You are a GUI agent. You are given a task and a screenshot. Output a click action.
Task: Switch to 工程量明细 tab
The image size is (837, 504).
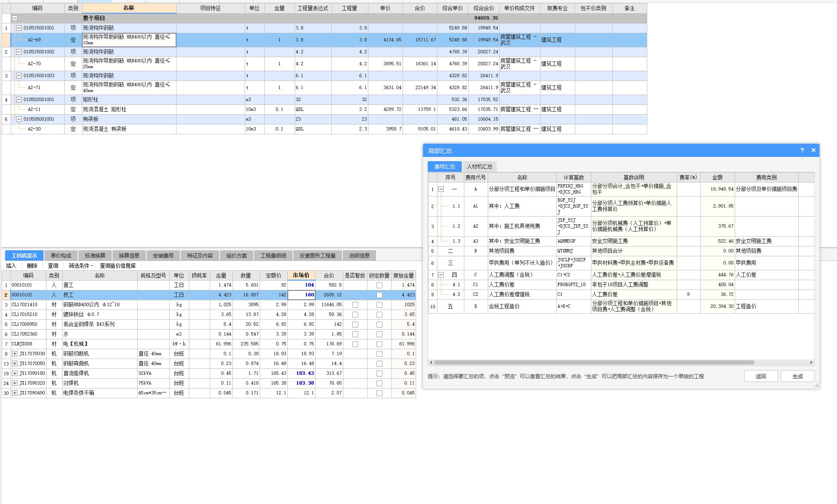click(273, 255)
